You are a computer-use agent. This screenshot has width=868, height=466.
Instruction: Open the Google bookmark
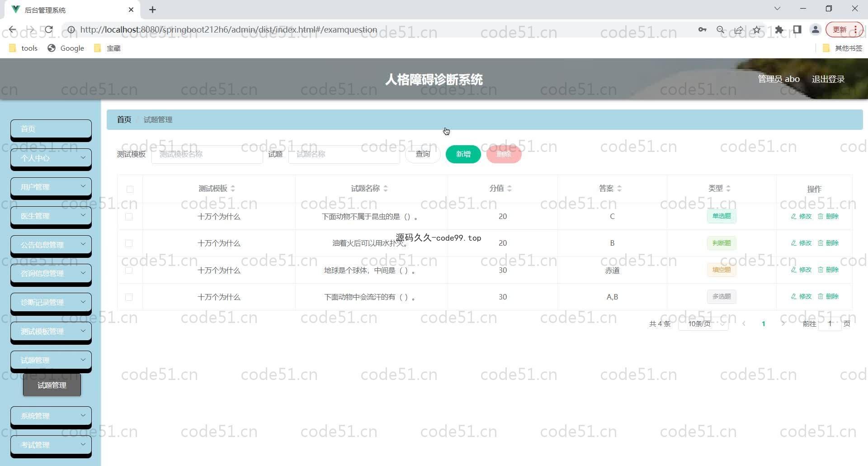pyautogui.click(x=66, y=48)
